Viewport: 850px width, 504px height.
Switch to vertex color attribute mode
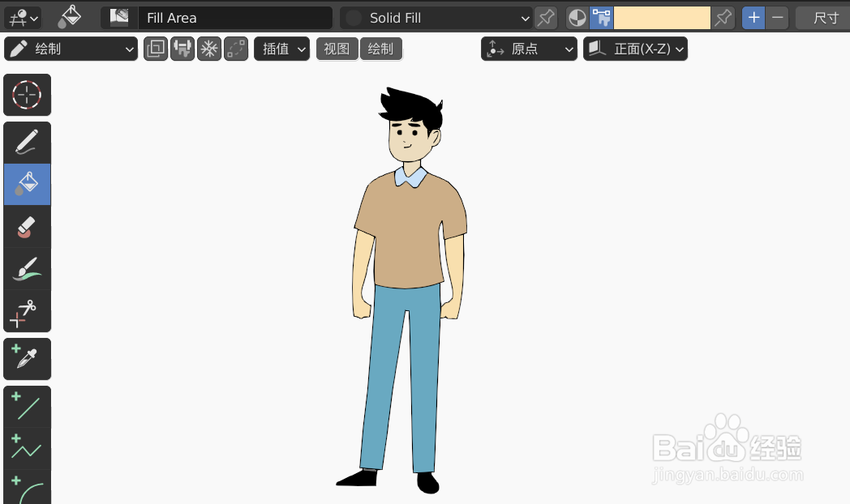coord(601,18)
